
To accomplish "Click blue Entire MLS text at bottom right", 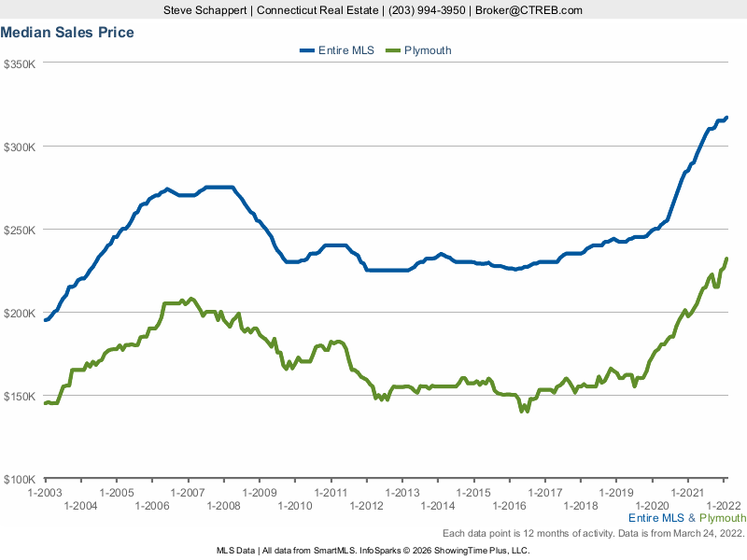I will point(656,518).
